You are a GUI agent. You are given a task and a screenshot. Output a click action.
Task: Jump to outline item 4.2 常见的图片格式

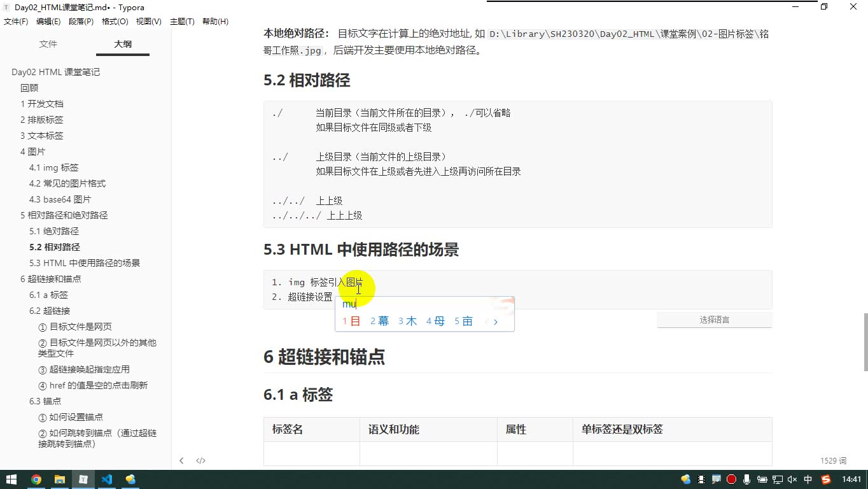(x=67, y=183)
